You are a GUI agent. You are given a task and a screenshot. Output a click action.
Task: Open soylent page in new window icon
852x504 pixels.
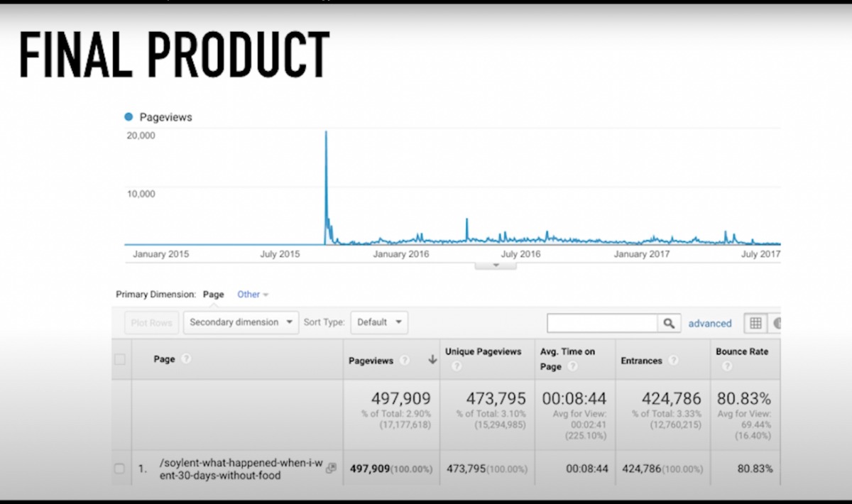[x=331, y=468]
